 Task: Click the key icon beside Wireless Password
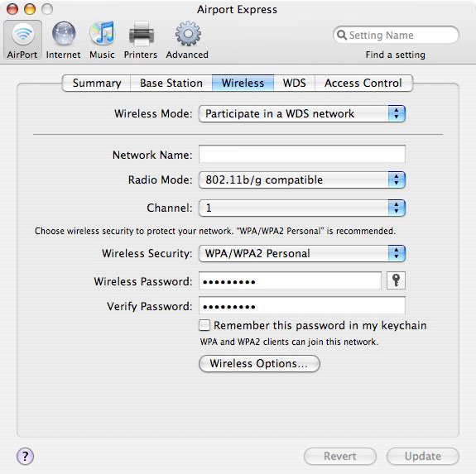396,280
